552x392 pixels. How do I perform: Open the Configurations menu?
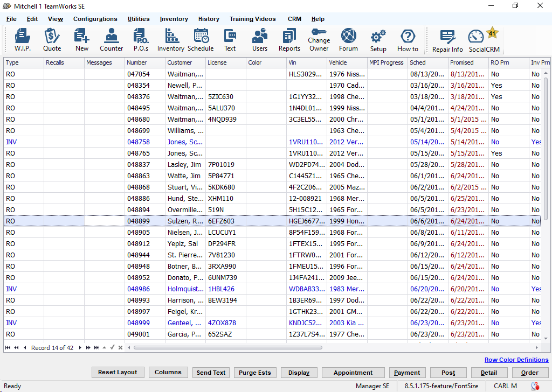coord(95,19)
